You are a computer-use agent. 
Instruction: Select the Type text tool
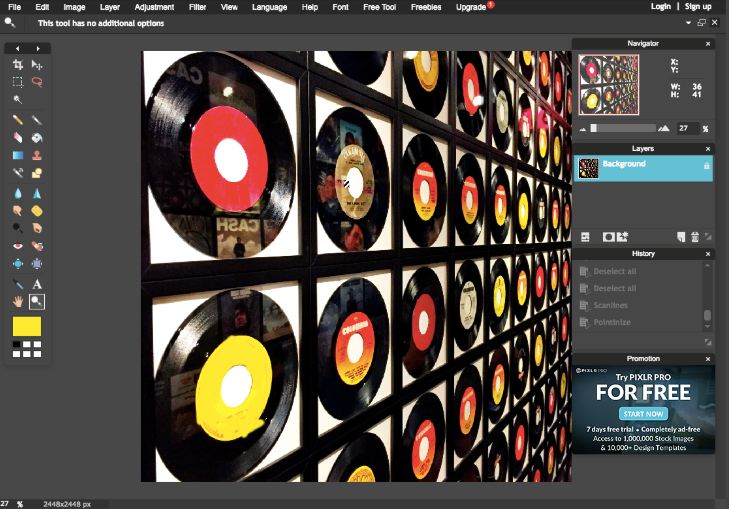tap(37, 283)
